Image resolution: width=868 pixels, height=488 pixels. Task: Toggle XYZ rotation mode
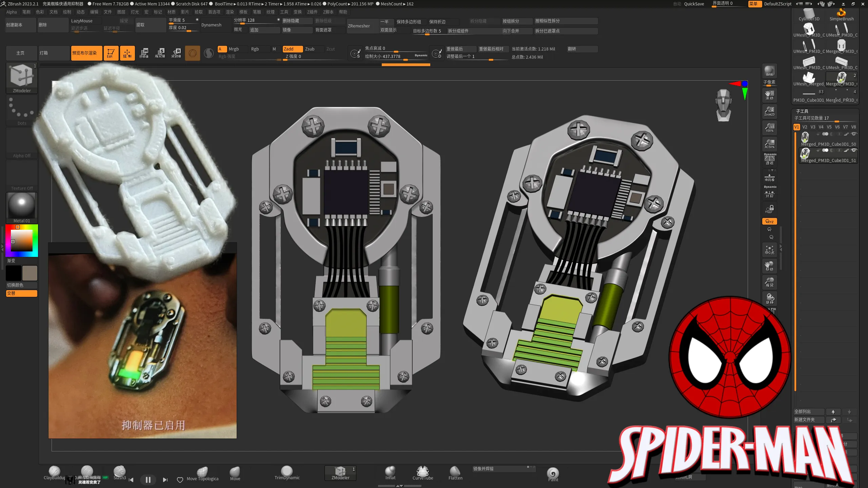coord(770,221)
